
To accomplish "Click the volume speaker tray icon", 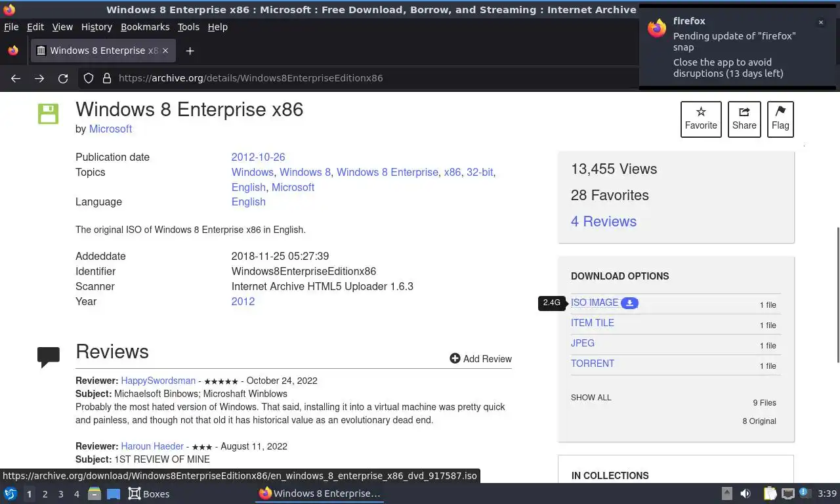I will point(745,493).
